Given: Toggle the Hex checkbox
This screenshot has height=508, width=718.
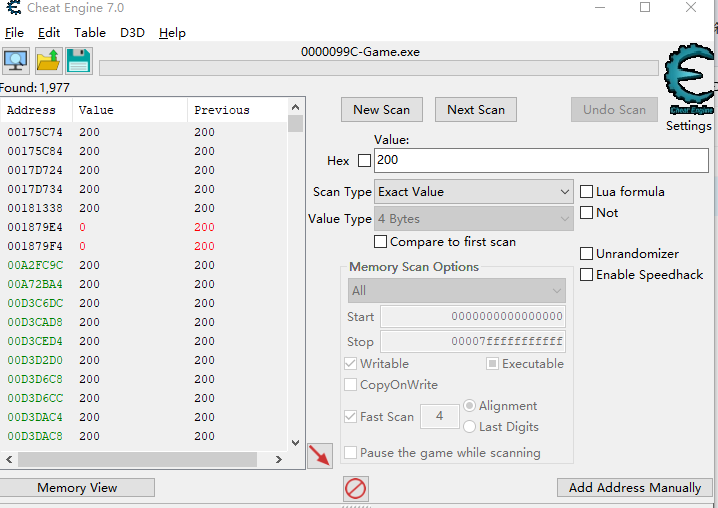Looking at the screenshot, I should [x=364, y=161].
